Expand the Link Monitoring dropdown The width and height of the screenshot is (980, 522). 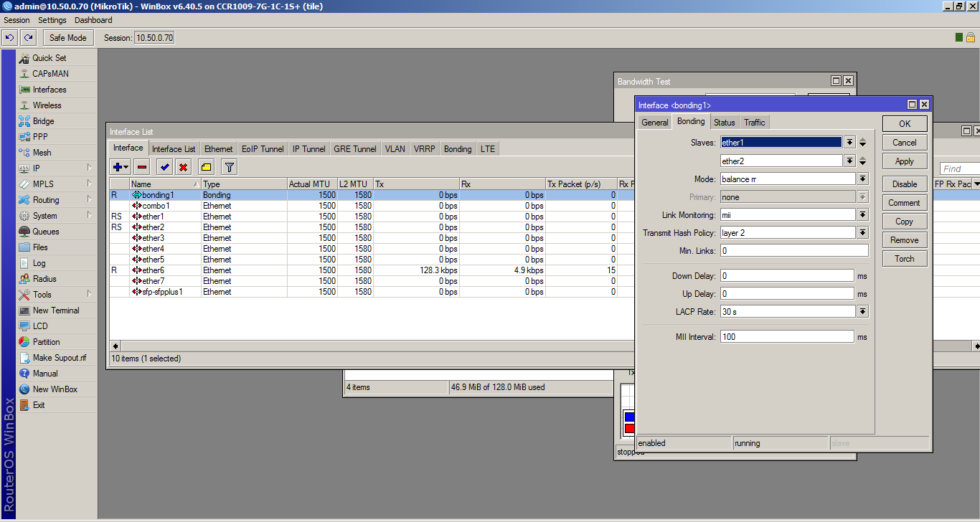point(862,215)
